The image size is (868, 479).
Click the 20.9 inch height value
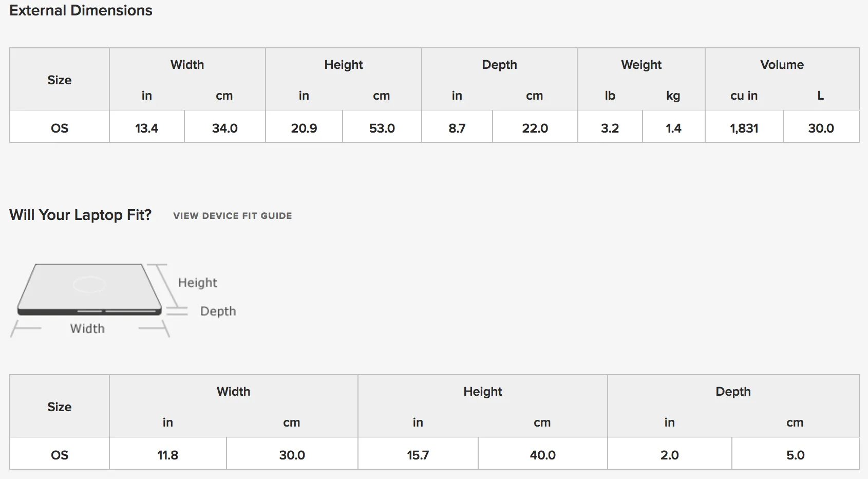point(304,128)
